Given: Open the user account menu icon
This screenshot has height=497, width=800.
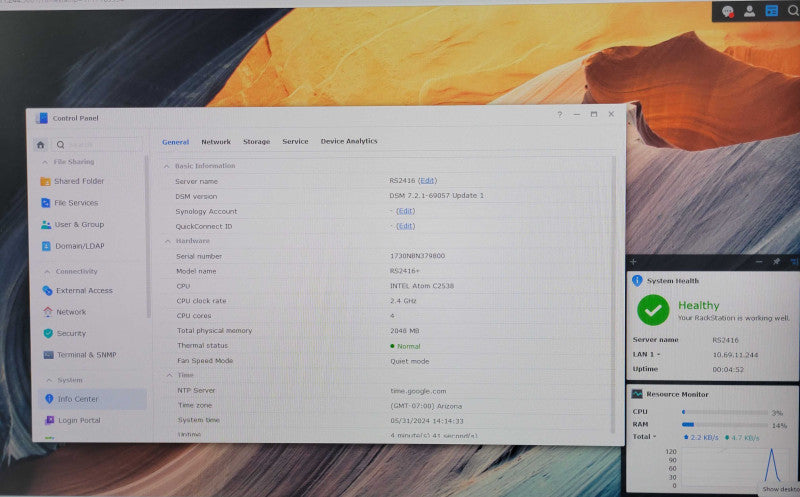Looking at the screenshot, I should pyautogui.click(x=749, y=11).
